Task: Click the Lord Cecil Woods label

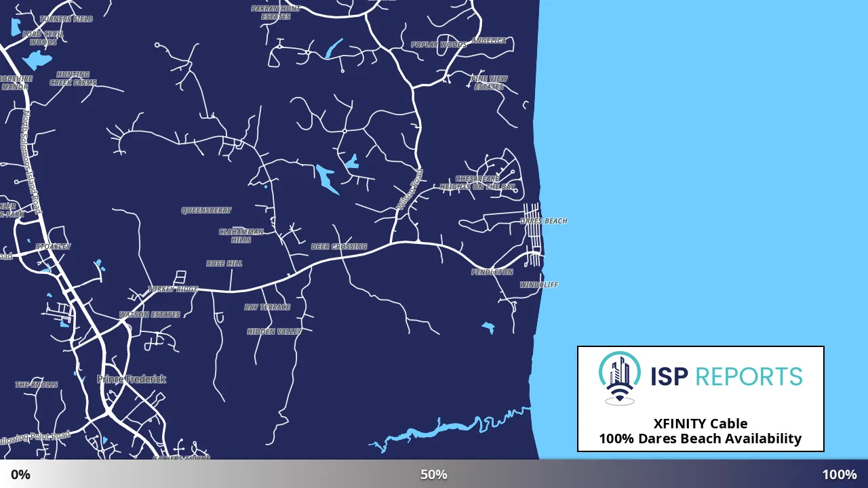Action: (43, 38)
